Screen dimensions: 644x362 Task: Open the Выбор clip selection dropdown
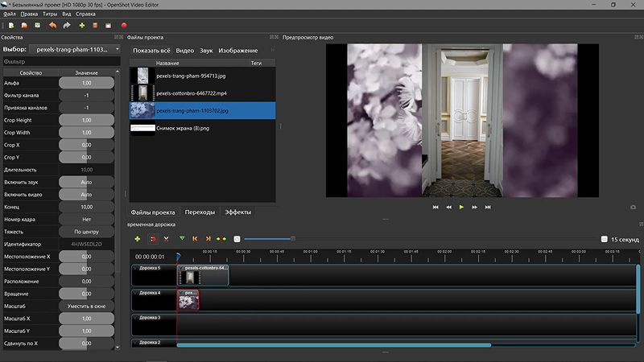click(75, 49)
